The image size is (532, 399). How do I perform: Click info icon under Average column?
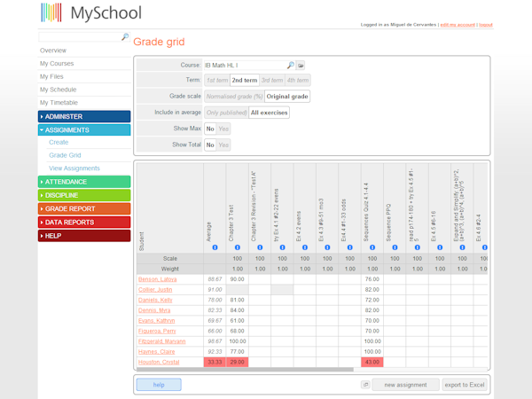click(x=214, y=247)
